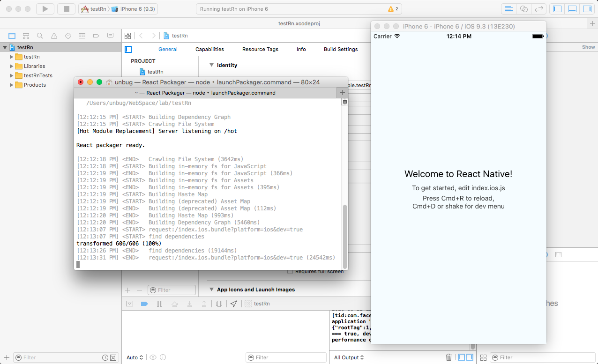Screen dimensions: 598x364
Task: Open the All Output dropdown
Action: [x=349, y=357]
